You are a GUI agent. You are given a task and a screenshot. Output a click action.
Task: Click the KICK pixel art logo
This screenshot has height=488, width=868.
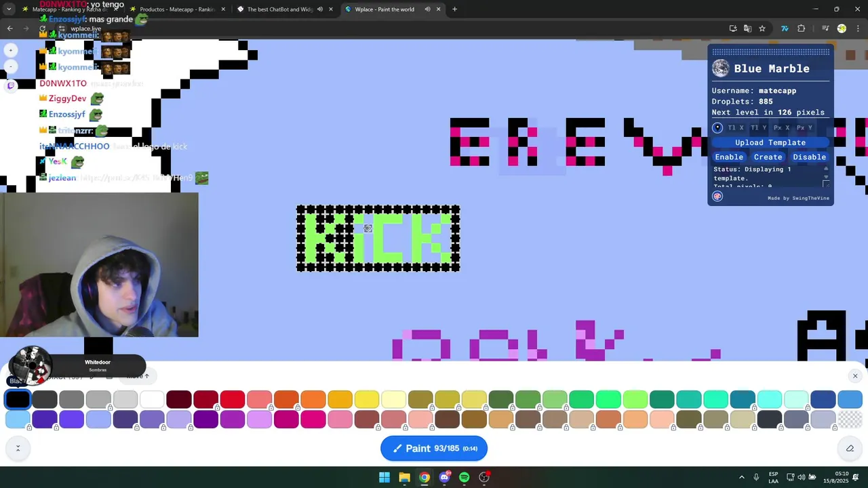pyautogui.click(x=378, y=239)
